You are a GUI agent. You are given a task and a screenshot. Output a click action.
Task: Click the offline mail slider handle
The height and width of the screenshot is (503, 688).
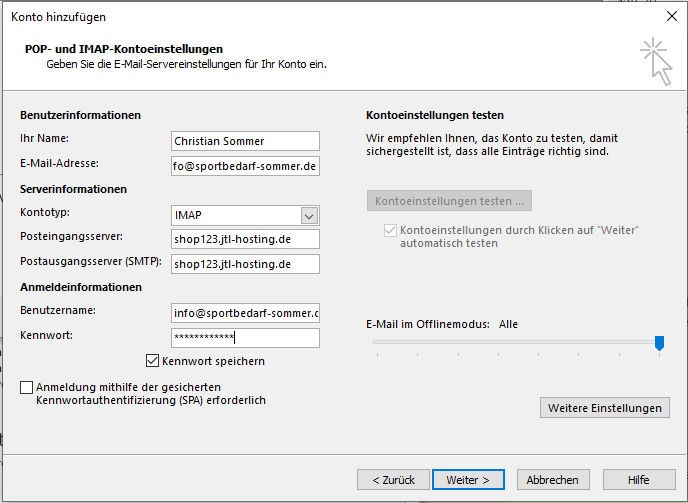[659, 343]
